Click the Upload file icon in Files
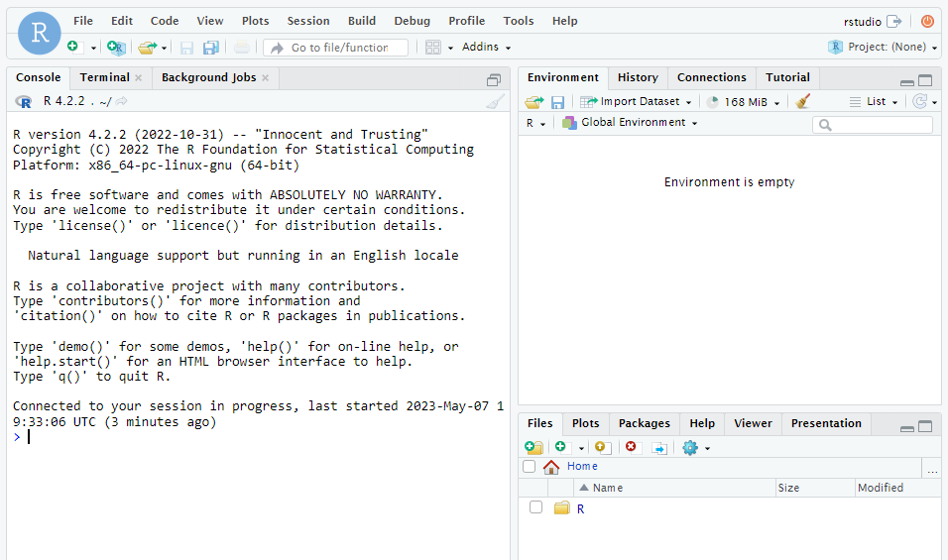Viewport: 948px width, 560px height. click(x=602, y=448)
